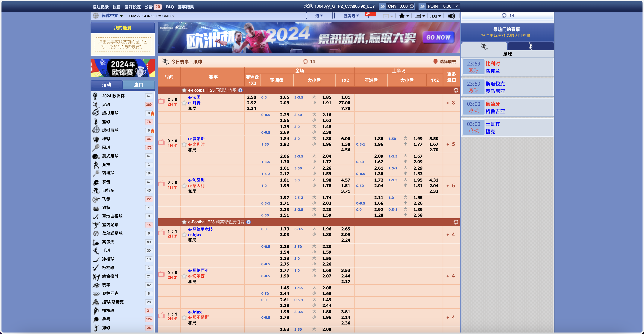The image size is (644, 334).
Task: Switch to the 盘口 tab in sidebar
Action: [138, 85]
